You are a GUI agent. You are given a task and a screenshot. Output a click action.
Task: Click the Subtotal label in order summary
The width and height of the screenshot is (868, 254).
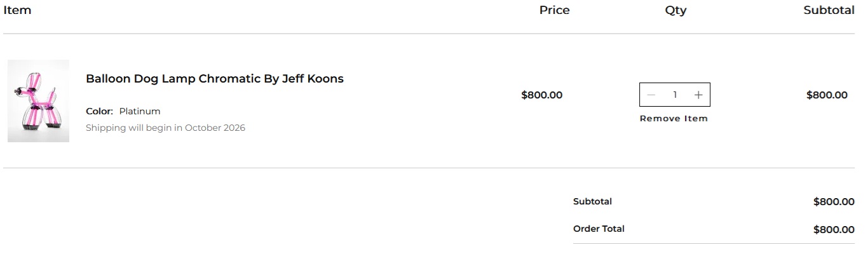tap(592, 201)
